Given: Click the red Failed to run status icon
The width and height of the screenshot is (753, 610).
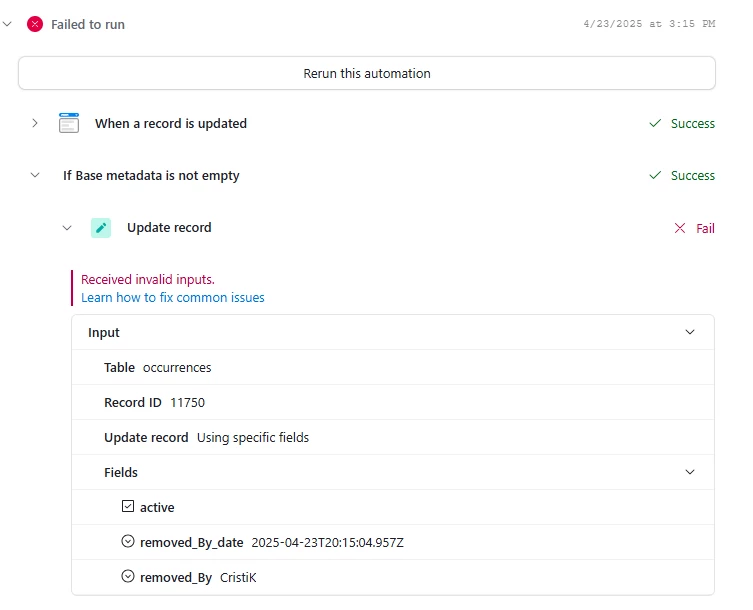Looking at the screenshot, I should 35,24.
